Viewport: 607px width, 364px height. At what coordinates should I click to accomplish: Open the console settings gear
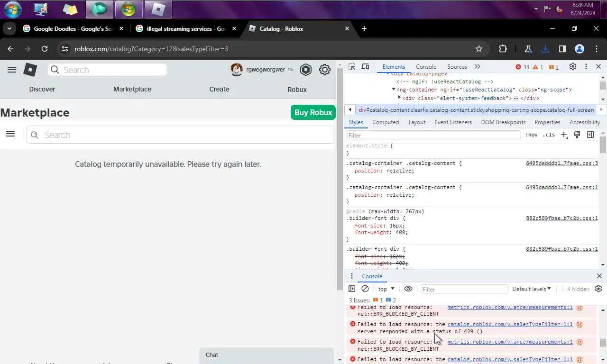(x=598, y=289)
